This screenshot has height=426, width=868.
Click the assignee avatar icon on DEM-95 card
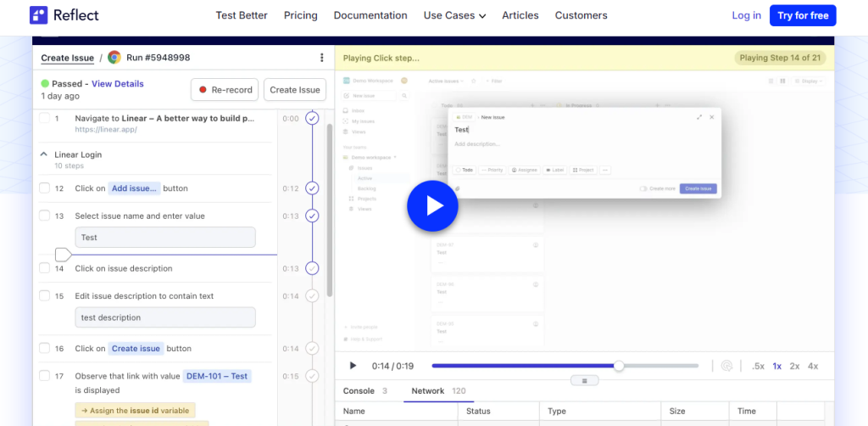coord(536,323)
